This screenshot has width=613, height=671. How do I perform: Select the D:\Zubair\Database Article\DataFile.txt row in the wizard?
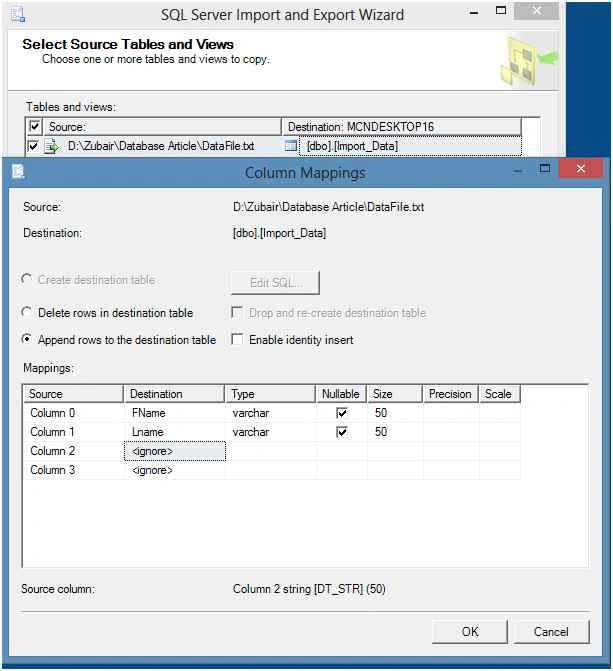tap(161, 146)
